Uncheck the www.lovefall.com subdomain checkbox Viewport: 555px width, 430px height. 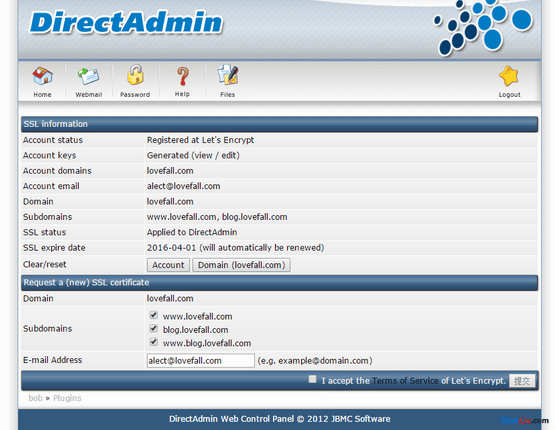pyautogui.click(x=153, y=315)
